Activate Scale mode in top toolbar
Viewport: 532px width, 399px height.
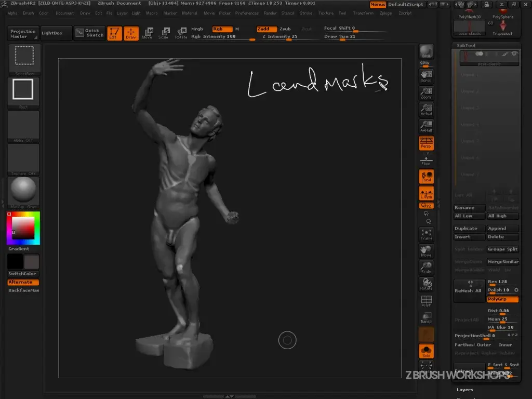click(x=164, y=33)
